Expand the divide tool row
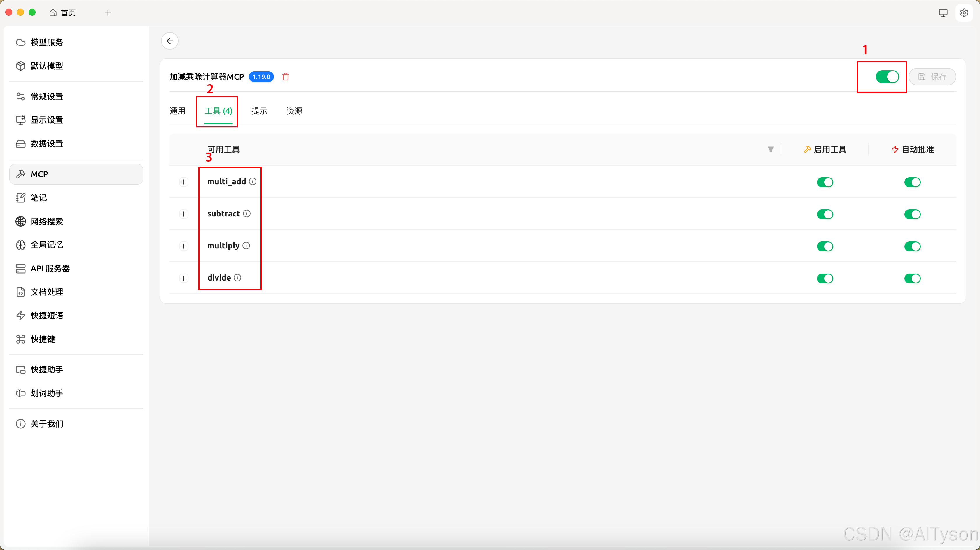This screenshot has width=980, height=550. 184,278
